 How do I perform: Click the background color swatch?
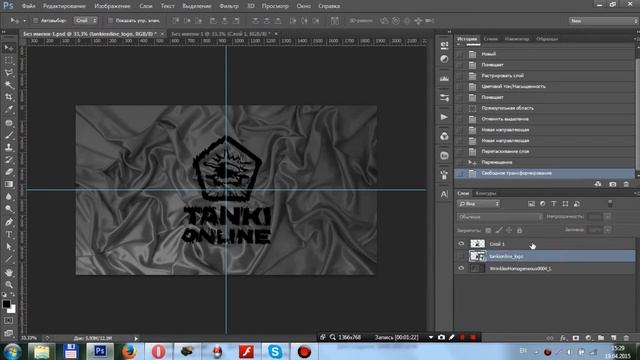[x=12, y=310]
